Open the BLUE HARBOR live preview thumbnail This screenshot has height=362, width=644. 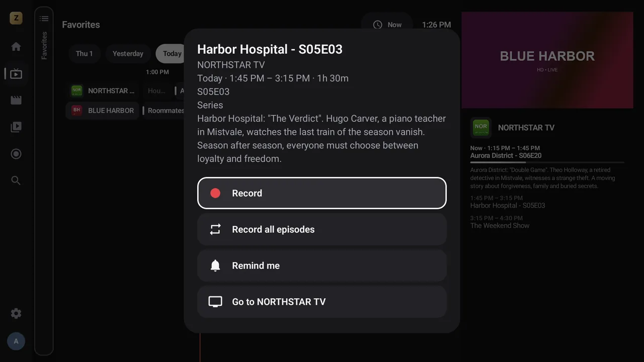point(547,60)
